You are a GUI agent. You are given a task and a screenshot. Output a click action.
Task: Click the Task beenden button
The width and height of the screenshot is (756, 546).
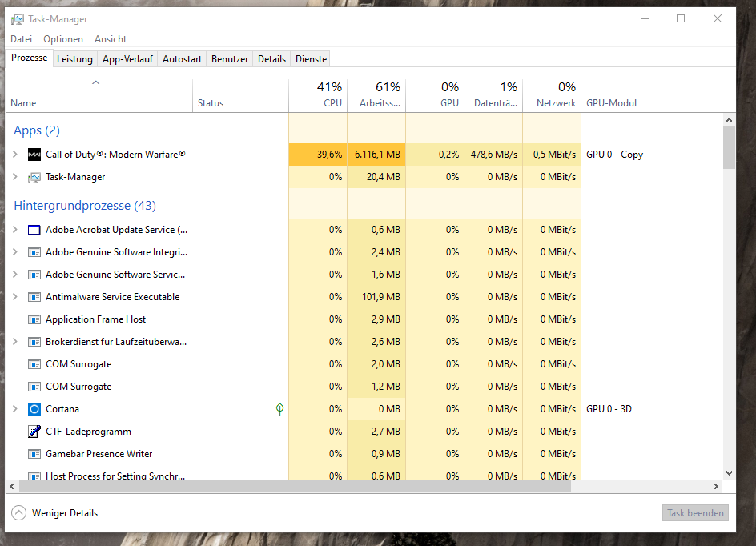695,512
